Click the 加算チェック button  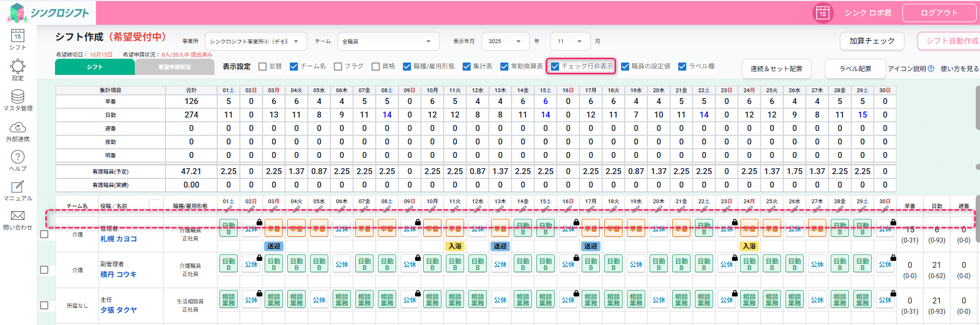point(872,41)
